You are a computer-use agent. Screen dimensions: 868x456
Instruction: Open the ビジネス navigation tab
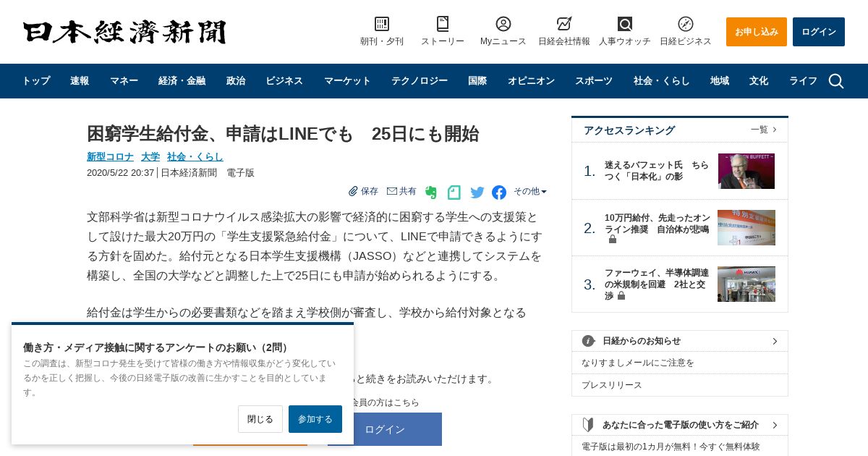pos(284,81)
